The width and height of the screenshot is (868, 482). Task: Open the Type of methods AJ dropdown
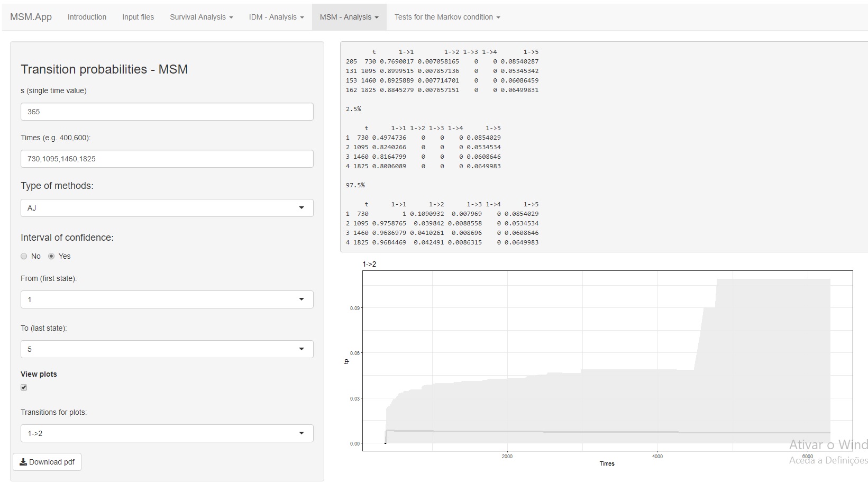tap(167, 208)
